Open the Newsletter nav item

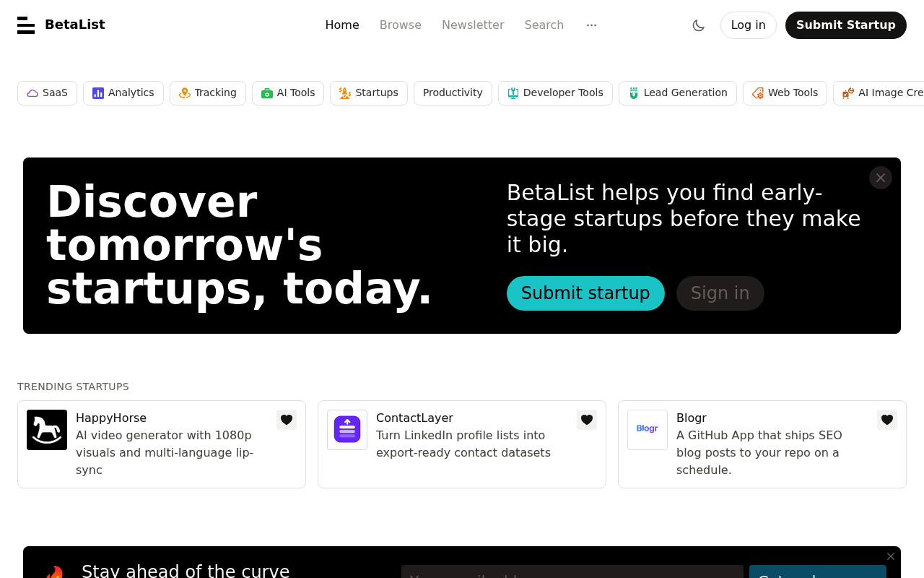[473, 25]
